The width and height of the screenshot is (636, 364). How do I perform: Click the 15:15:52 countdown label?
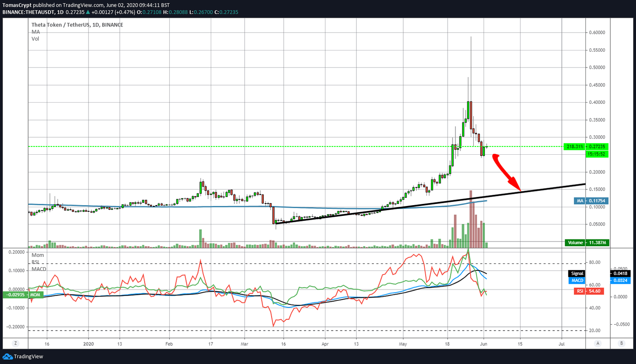click(596, 154)
